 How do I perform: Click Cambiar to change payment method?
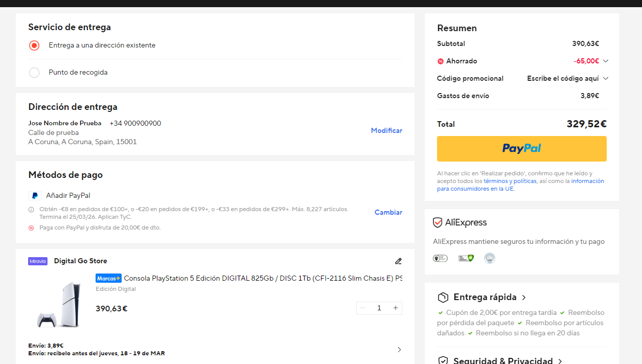click(388, 212)
